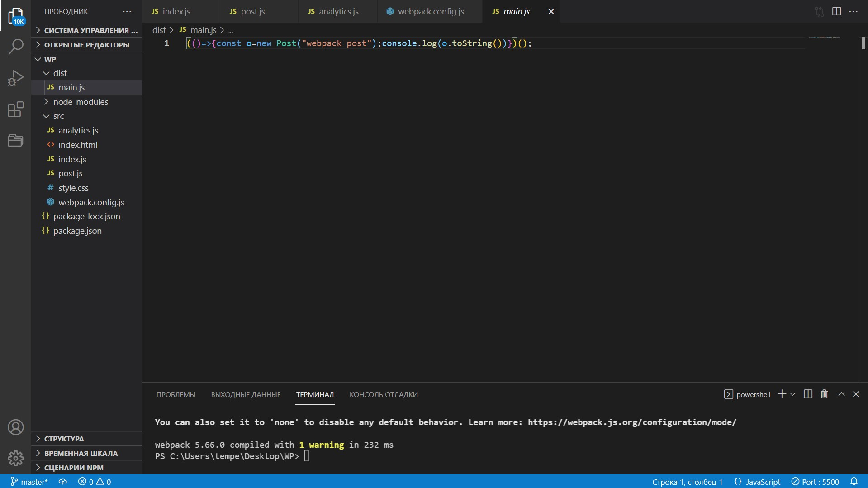
Task: Close the terminal panel
Action: click(x=856, y=394)
